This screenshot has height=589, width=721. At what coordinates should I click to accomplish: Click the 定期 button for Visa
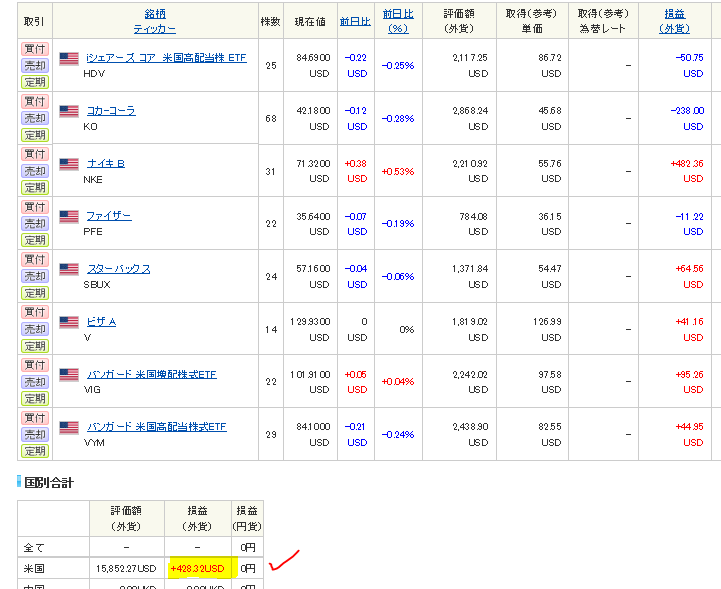(35, 346)
